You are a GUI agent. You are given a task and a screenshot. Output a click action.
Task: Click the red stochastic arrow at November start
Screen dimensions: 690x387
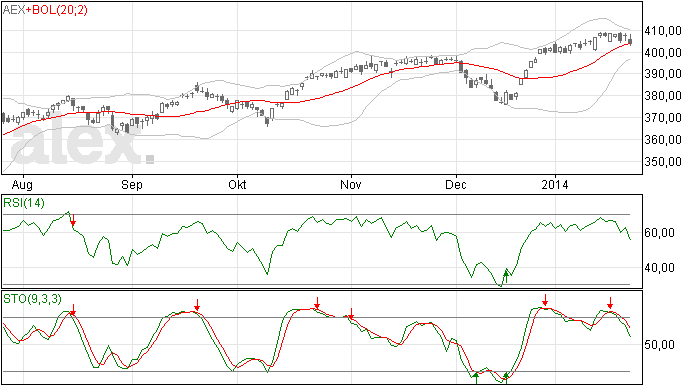click(351, 313)
